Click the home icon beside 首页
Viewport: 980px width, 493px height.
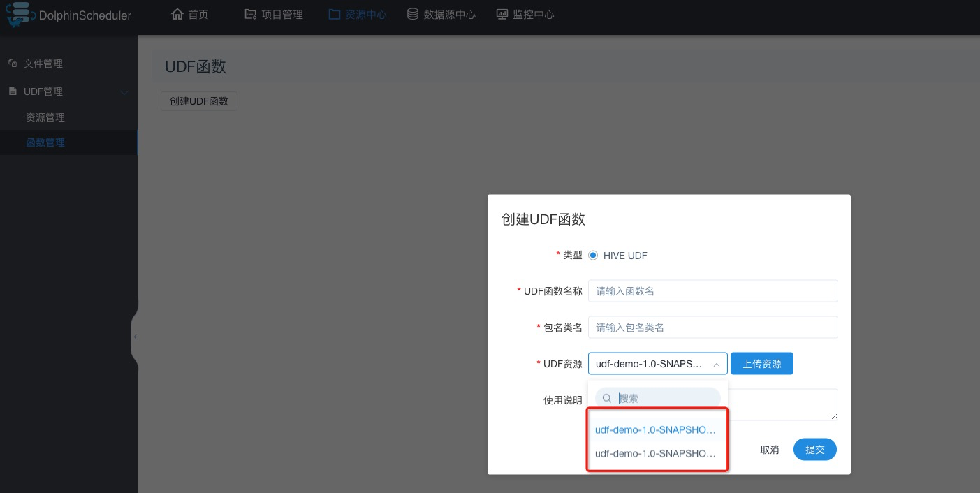click(x=177, y=14)
